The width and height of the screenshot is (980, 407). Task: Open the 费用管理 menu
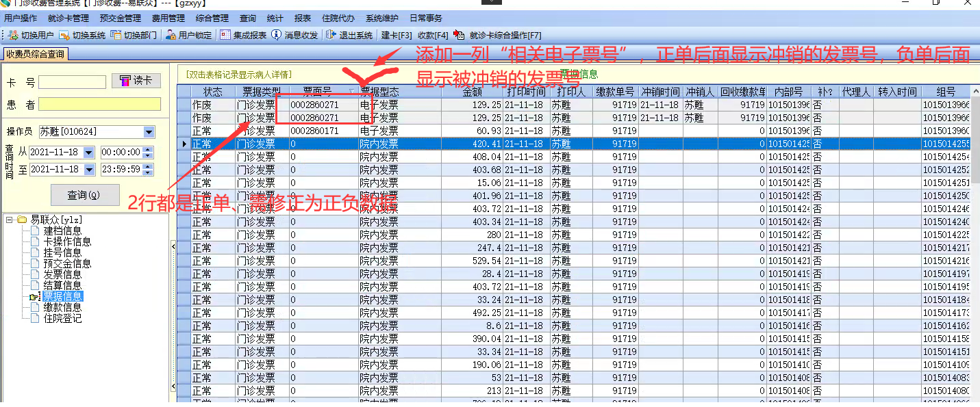[x=168, y=18]
